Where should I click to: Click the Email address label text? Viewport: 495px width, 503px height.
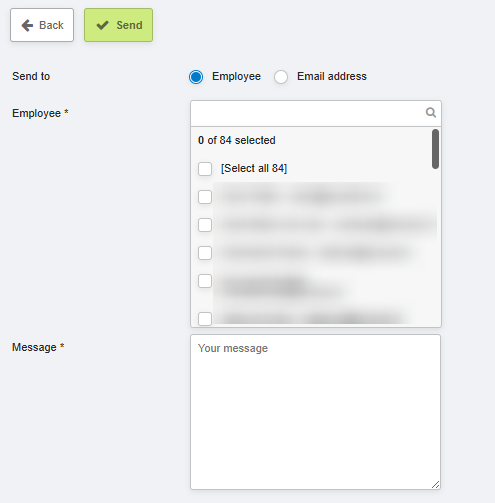332,76
